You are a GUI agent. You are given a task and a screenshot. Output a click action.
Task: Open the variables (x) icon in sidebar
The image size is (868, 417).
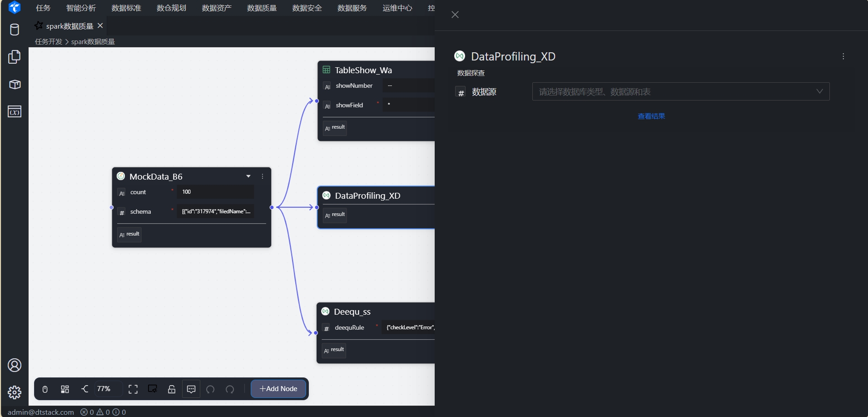[15, 111]
